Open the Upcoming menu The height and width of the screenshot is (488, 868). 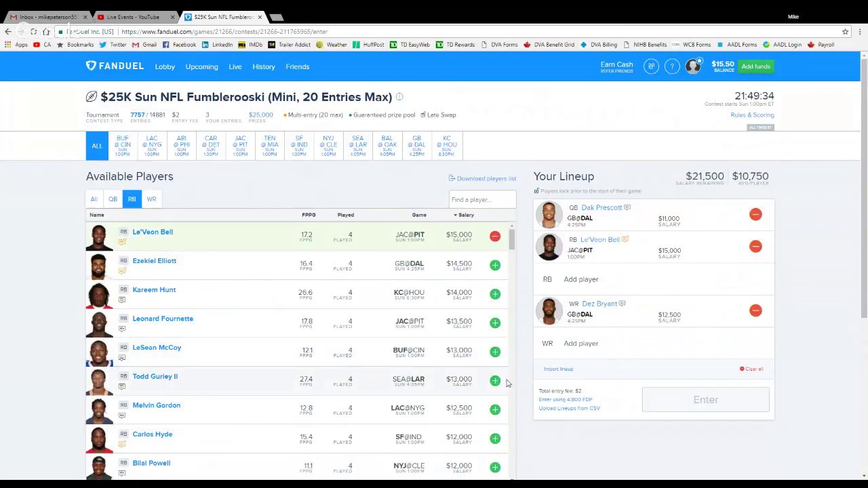201,66
